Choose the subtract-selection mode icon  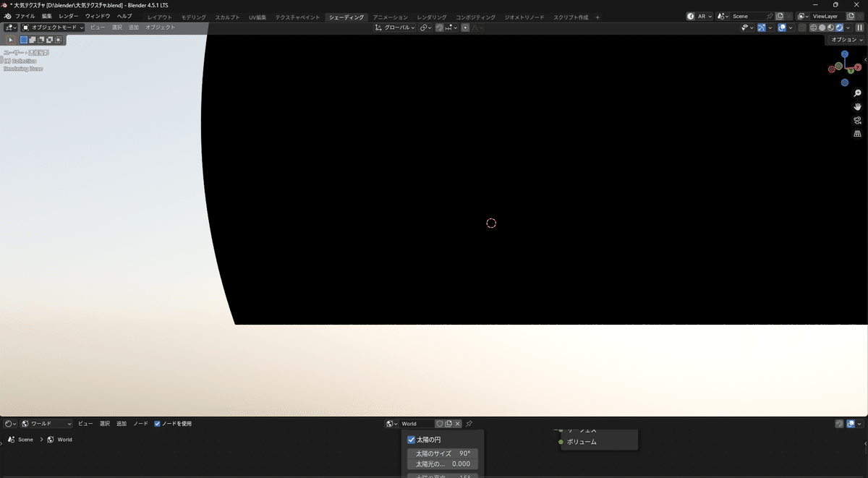tap(41, 40)
